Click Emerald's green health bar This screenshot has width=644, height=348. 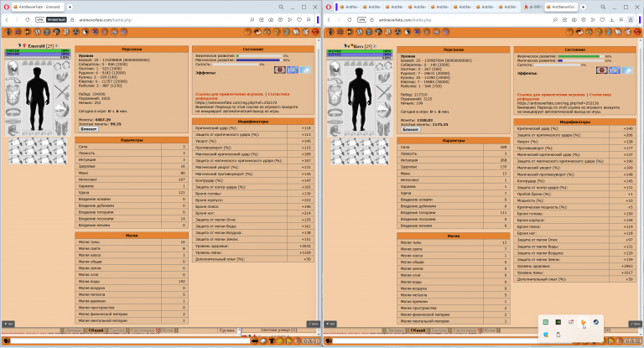coord(37,50)
